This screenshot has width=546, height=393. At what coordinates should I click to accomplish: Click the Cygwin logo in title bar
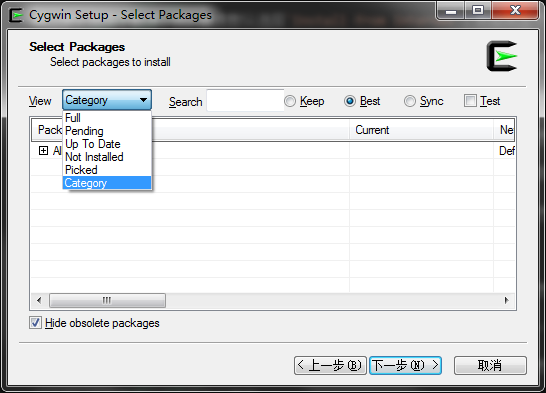coord(16,15)
